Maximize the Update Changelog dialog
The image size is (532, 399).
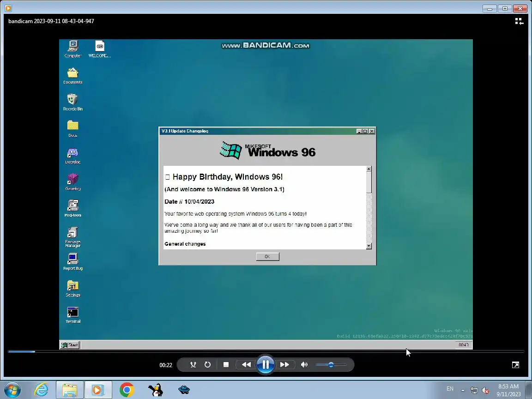(x=365, y=131)
